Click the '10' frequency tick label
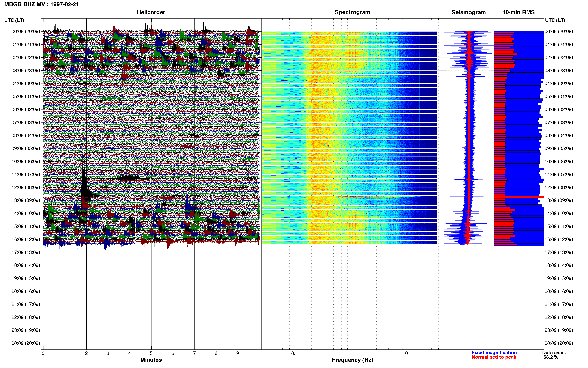588x368 pixels. pos(405,353)
